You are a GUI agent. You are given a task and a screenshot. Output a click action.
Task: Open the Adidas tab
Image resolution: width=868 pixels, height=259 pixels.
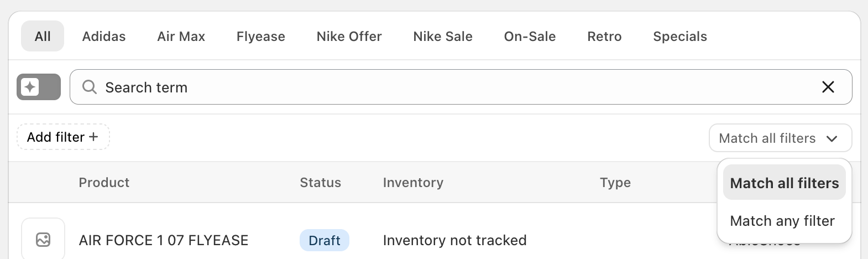[x=104, y=37]
